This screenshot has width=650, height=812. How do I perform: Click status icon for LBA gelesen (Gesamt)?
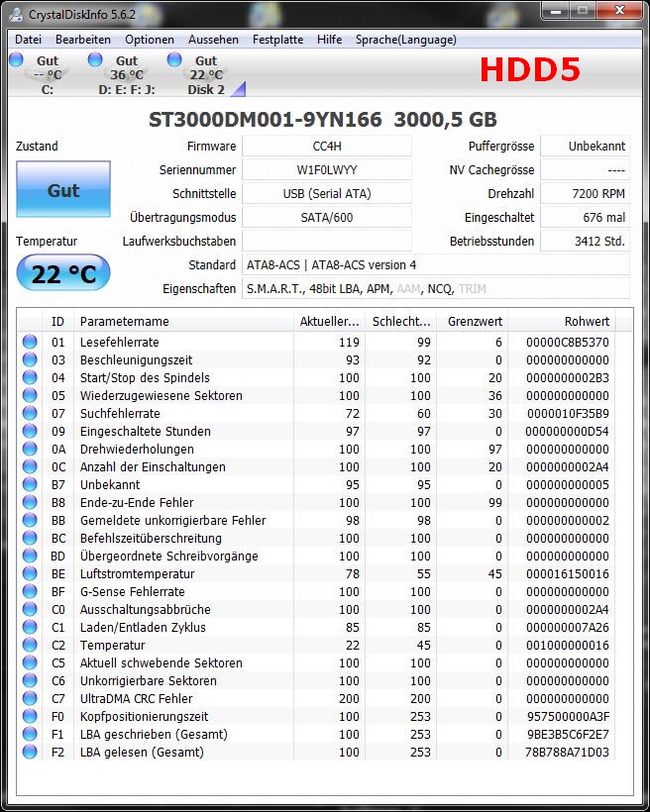click(30, 752)
